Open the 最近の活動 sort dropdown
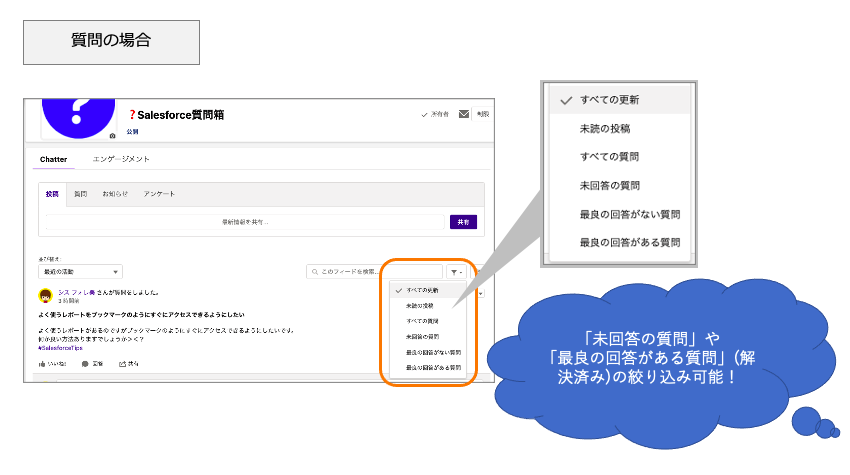 [x=80, y=272]
